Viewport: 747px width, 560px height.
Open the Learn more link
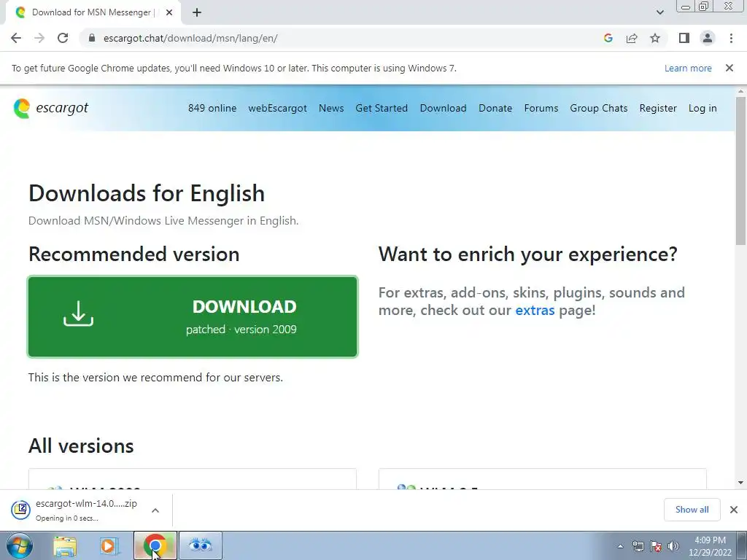688,68
